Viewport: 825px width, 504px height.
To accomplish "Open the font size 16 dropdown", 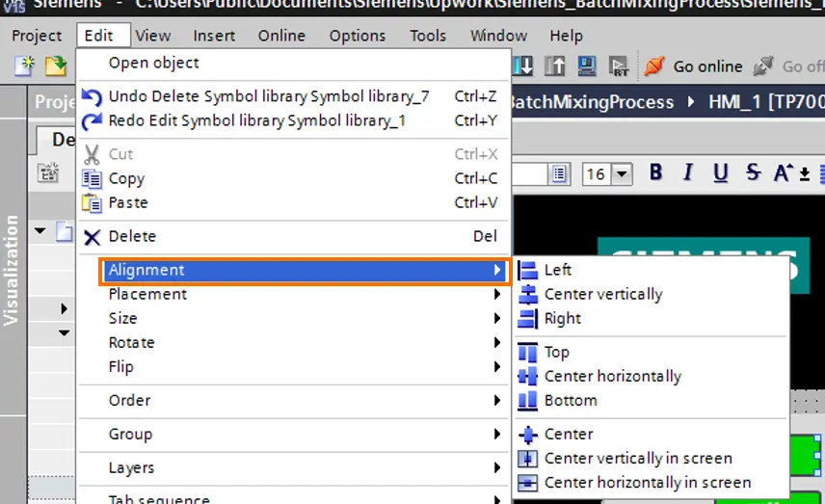I will tap(622, 173).
